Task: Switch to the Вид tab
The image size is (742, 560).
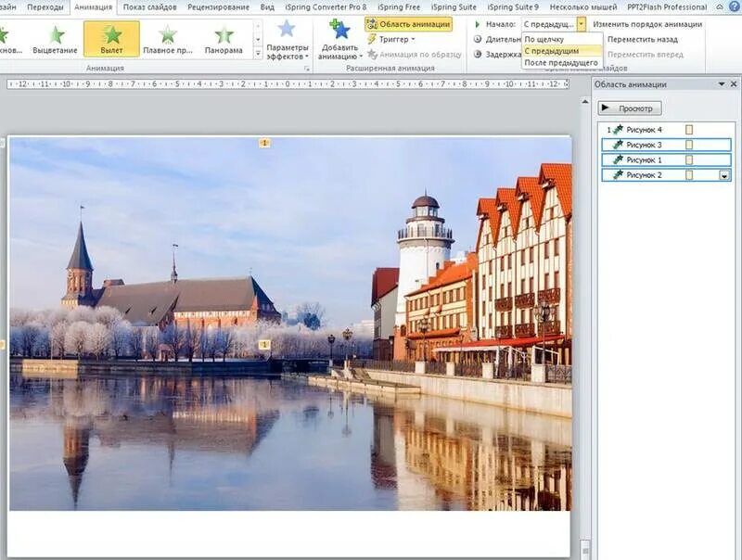Action: pyautogui.click(x=267, y=7)
